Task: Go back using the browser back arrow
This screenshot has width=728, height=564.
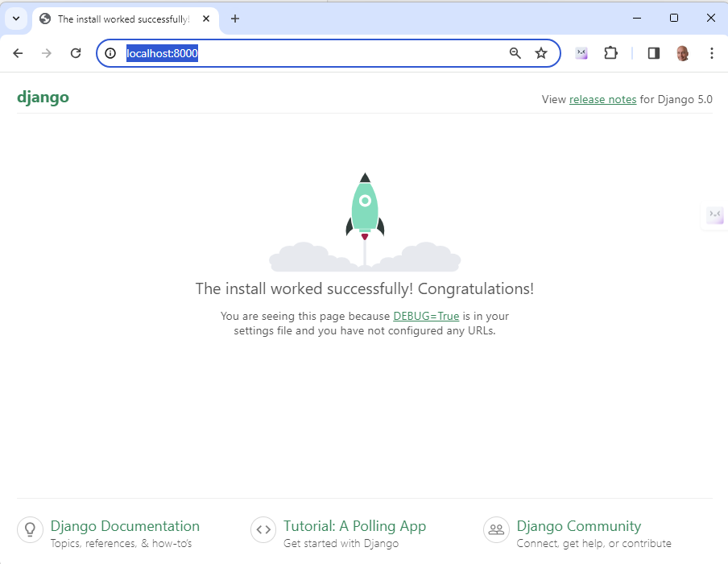Action: pos(18,53)
